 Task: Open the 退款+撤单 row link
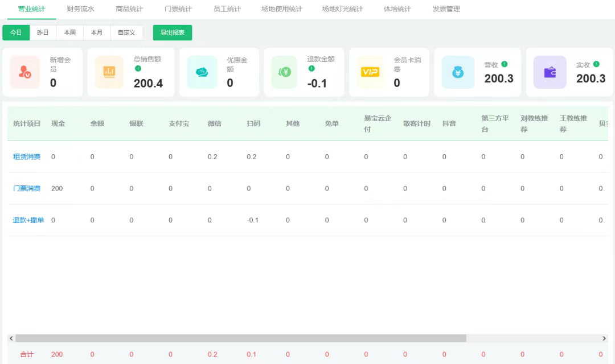(28, 220)
